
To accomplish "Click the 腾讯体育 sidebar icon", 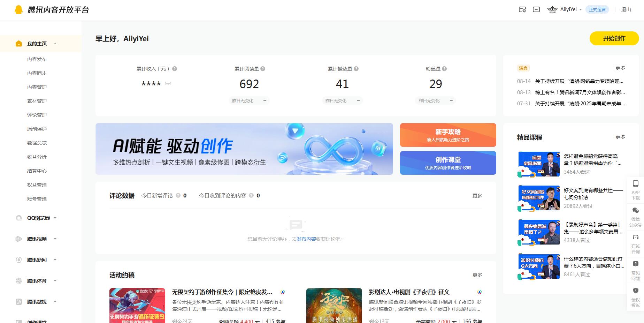I will [x=19, y=281].
